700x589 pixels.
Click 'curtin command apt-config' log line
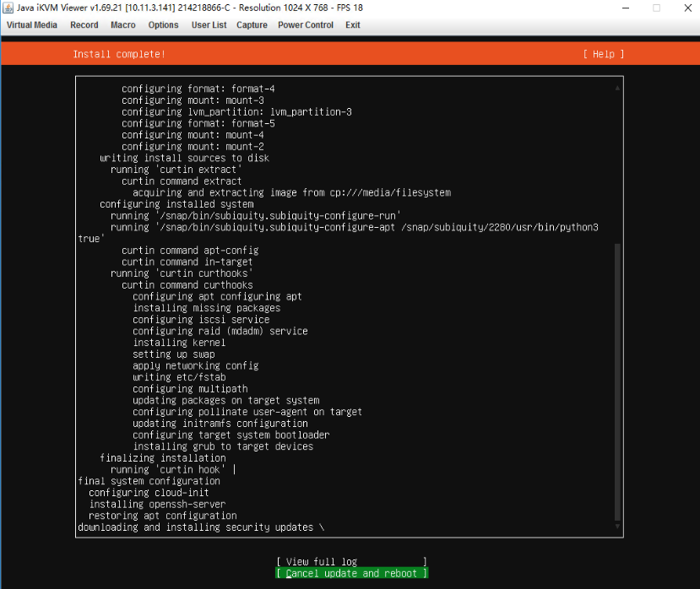(190, 251)
